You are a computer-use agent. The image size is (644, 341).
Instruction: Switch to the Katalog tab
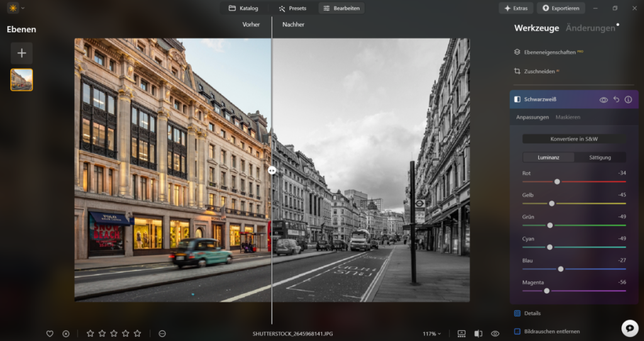click(243, 8)
